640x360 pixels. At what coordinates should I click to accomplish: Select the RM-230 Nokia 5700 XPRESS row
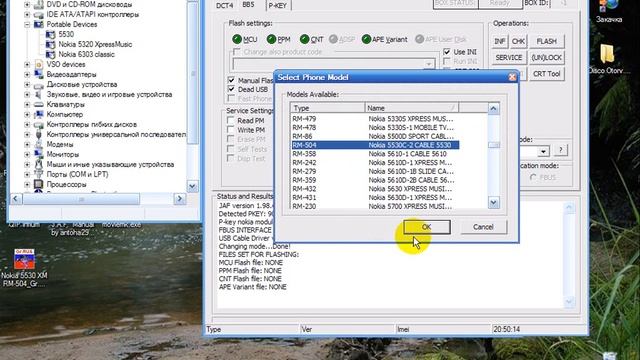(x=375, y=207)
